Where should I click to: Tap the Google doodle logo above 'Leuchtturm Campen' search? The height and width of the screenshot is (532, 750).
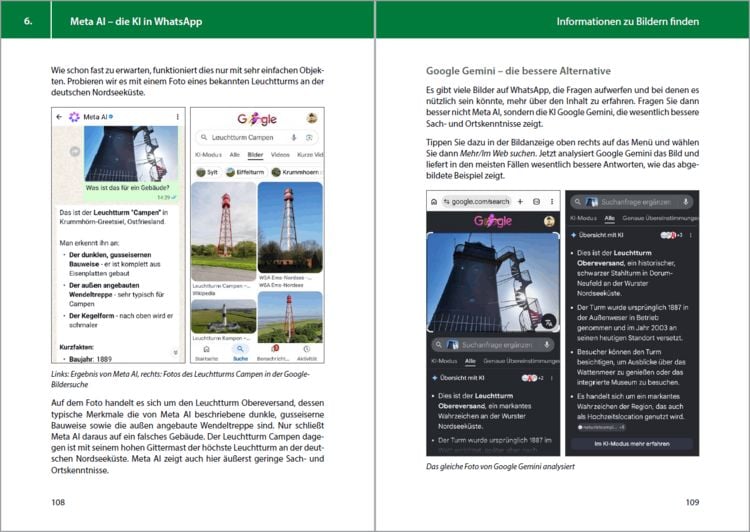click(x=257, y=119)
